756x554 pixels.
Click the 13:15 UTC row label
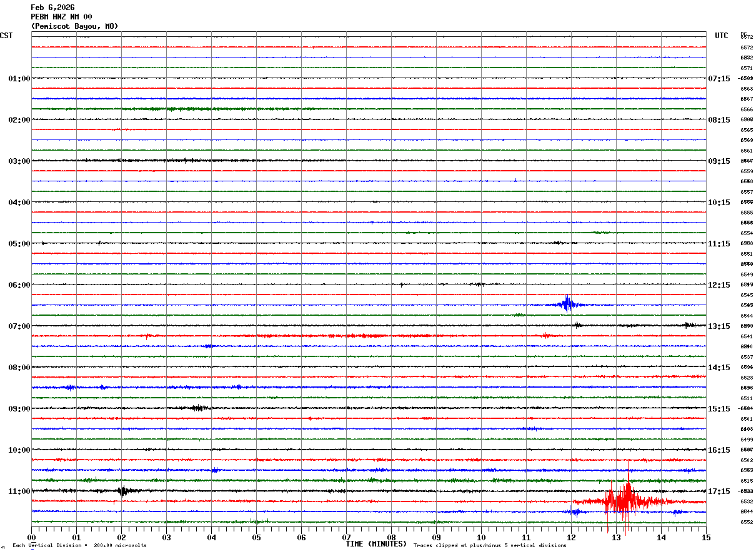click(719, 326)
